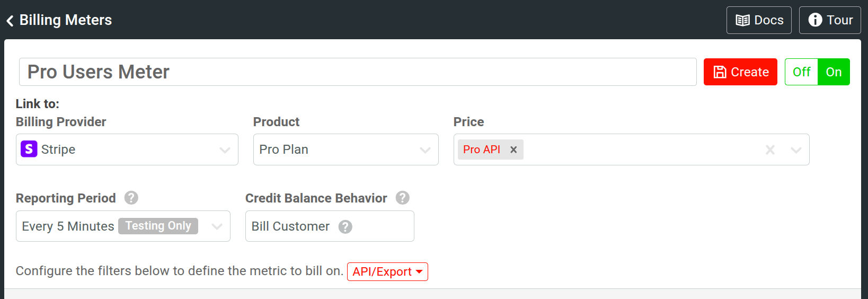This screenshot has height=299, width=868.
Task: Expand the Price dropdown chevron
Action: (796, 150)
